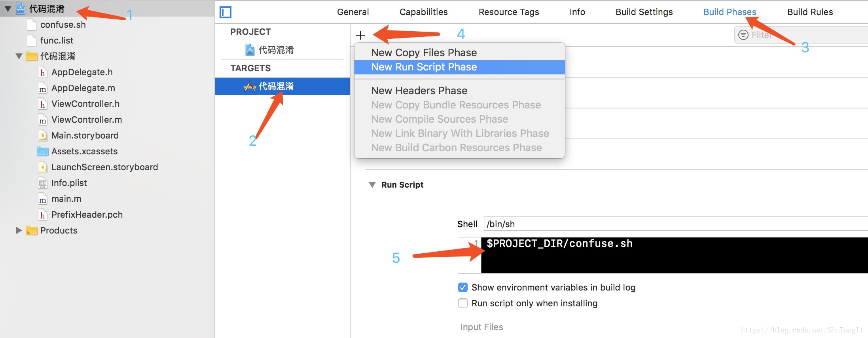Select target 代码混淆 under TARGETS heading
The image size is (868, 338).
click(x=282, y=86)
